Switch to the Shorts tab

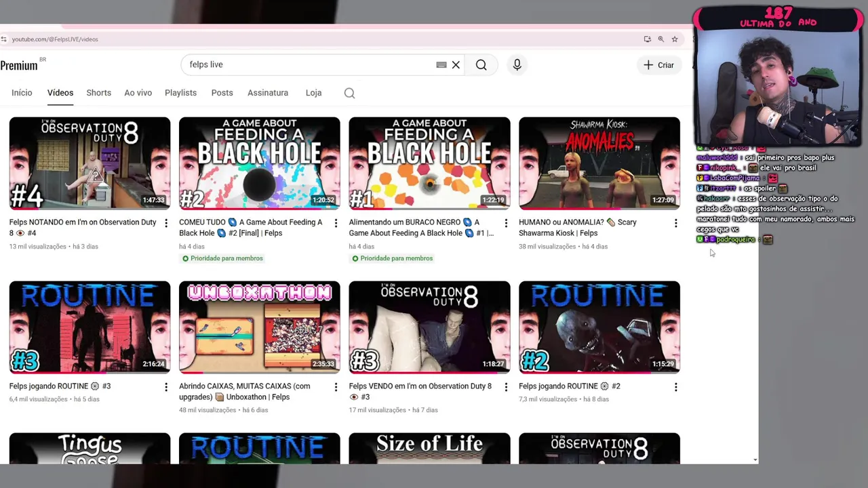[98, 93]
